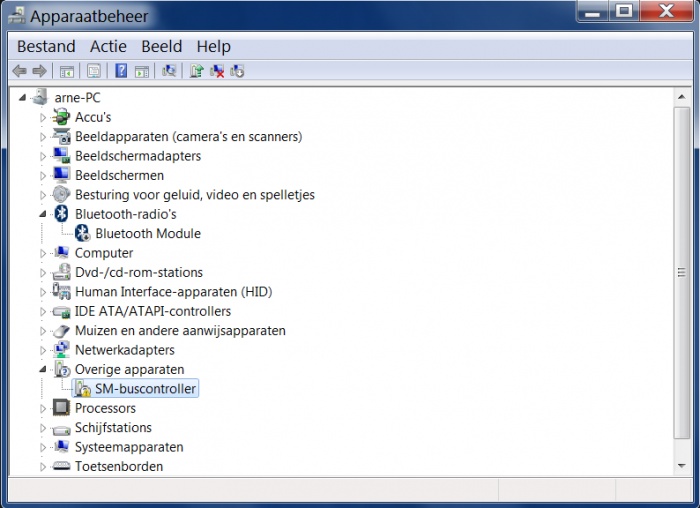Expand the Toetsenborden category
This screenshot has width=700, height=508.
tap(43, 466)
